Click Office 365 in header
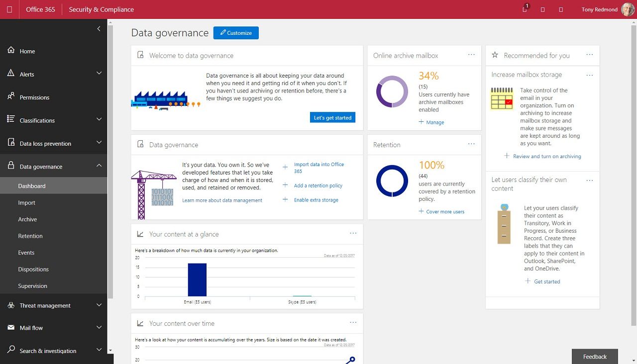This screenshot has width=637, height=364. (40, 9)
